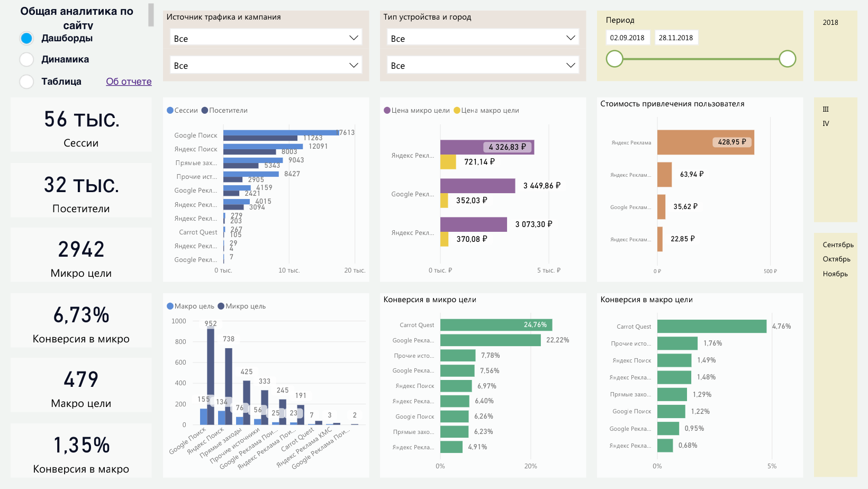This screenshot has width=868, height=489.
Task: Click the Конверсия в макро цели title
Action: [646, 300]
